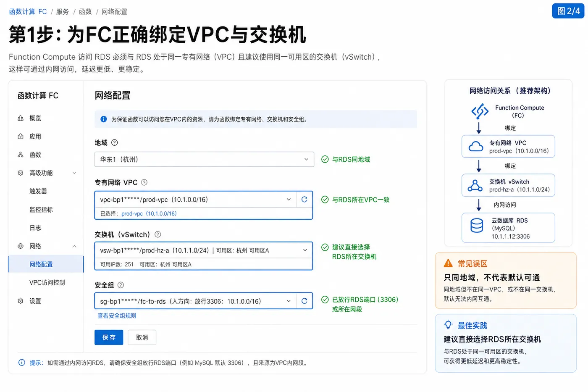Go to 日志 in the sidebar

click(x=35, y=228)
